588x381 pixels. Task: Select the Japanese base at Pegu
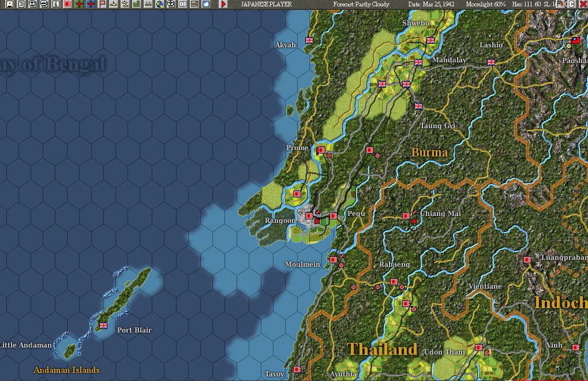coord(334,216)
